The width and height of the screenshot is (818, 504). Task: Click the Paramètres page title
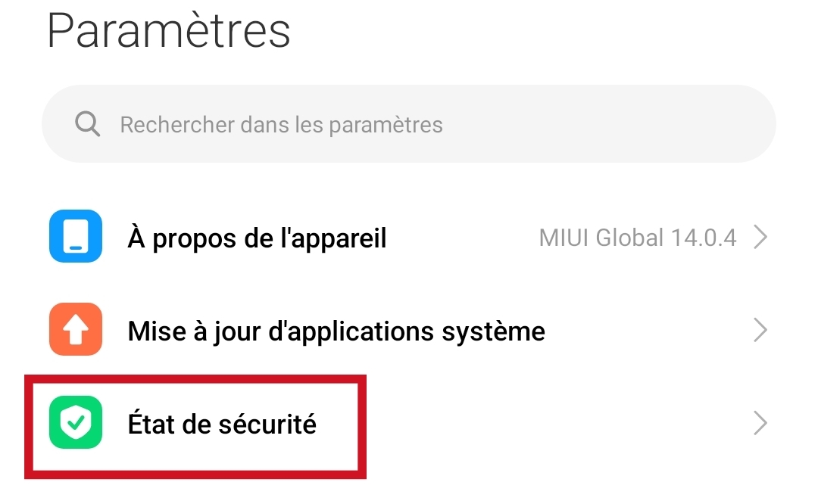169,32
